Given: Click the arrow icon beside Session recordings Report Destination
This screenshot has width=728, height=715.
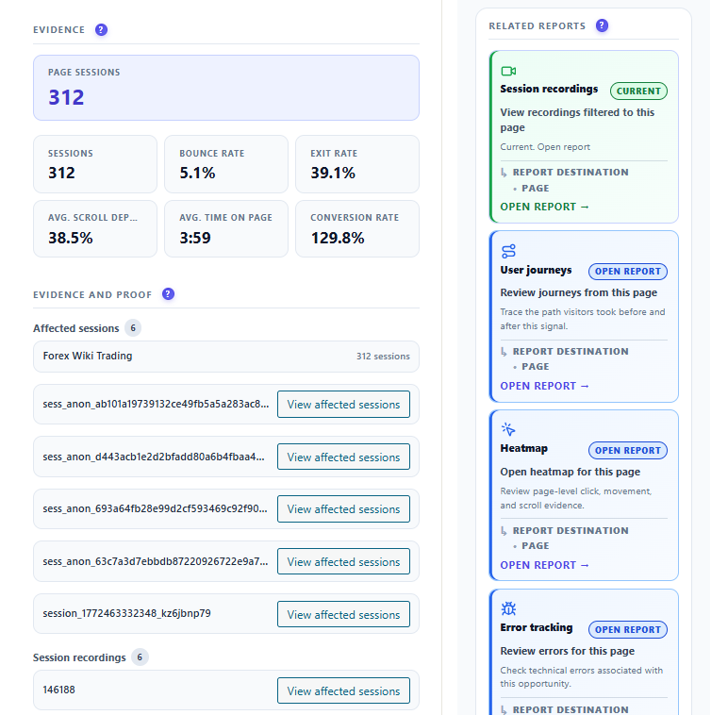Looking at the screenshot, I should [x=504, y=173].
